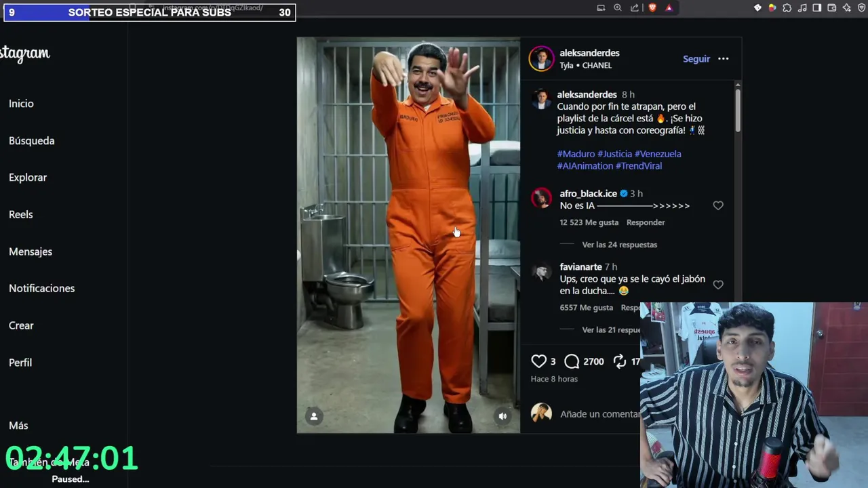The image size is (868, 488).
Task: Open favianarte's avatar
Action: pos(541,271)
